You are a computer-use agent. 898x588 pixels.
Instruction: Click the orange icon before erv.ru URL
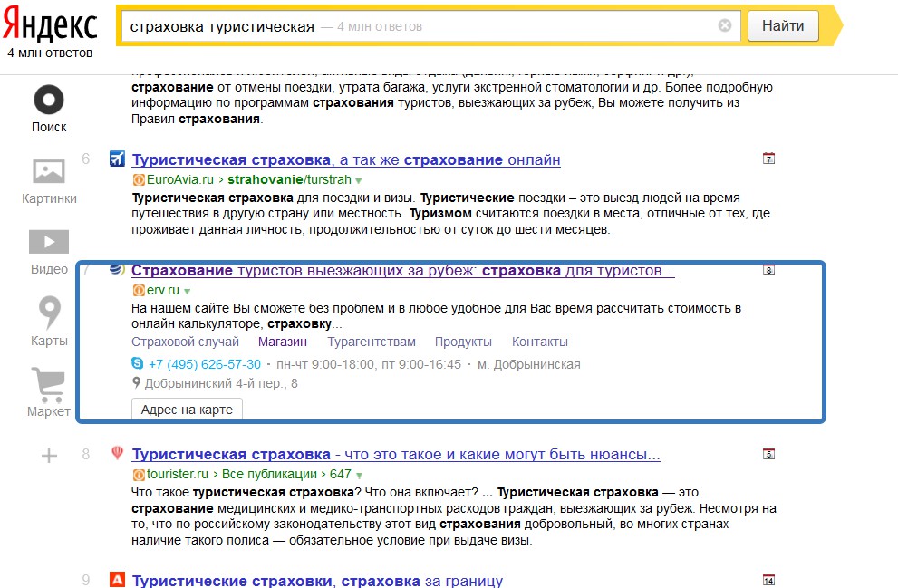point(139,290)
